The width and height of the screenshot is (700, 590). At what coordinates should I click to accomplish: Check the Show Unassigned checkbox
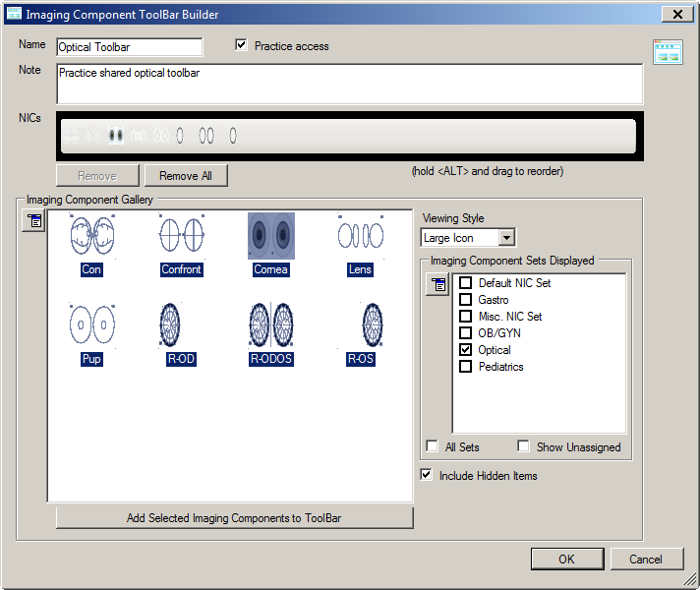[x=523, y=446]
